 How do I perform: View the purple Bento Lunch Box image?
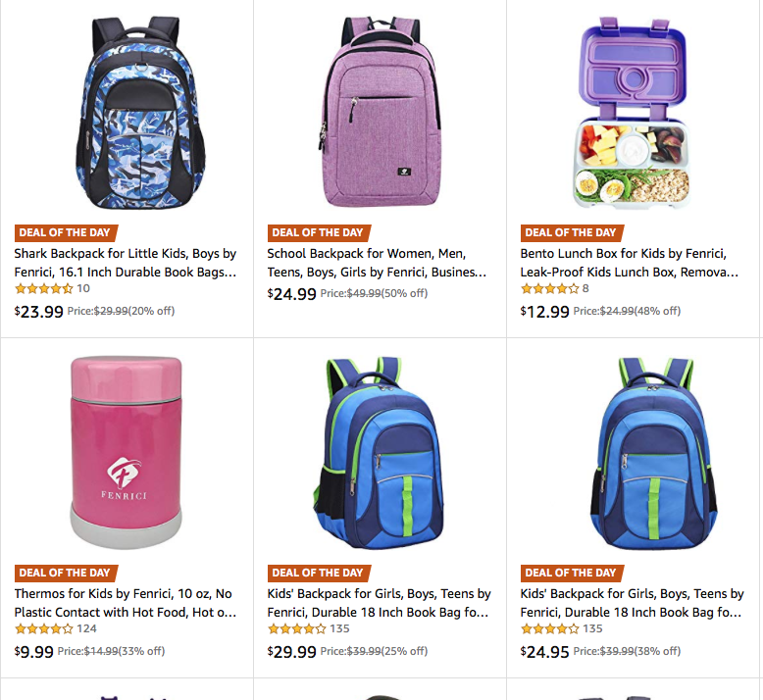pos(632,113)
